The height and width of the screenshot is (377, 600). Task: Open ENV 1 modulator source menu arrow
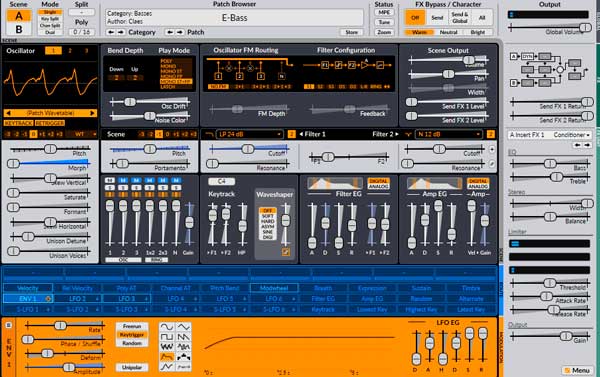click(48, 299)
